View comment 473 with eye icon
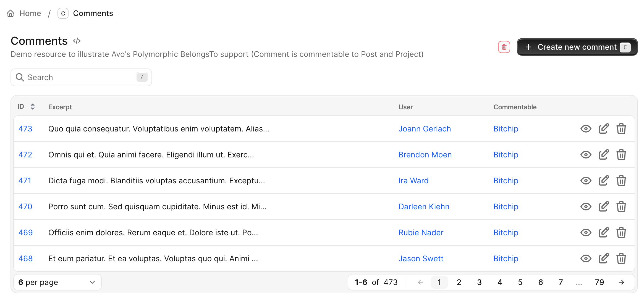Viewport: 644px width, 301px height. (x=586, y=129)
